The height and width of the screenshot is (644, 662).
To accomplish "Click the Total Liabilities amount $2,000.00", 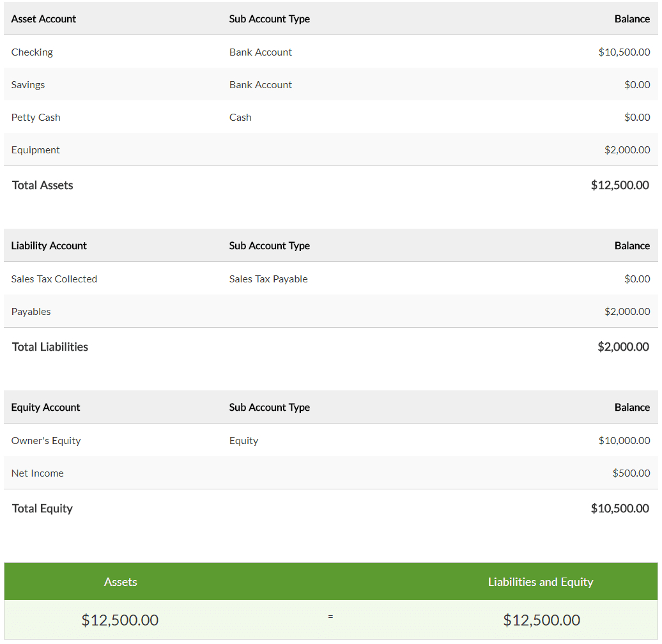I will click(x=623, y=347).
